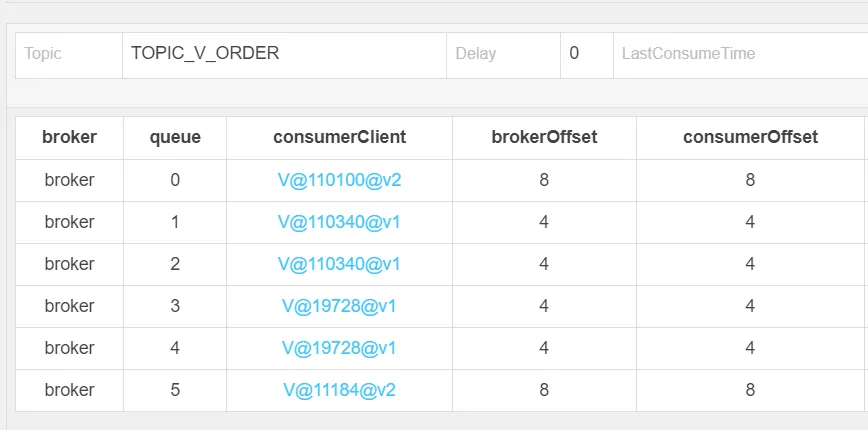Click the queue number 3 cell

[175, 306]
